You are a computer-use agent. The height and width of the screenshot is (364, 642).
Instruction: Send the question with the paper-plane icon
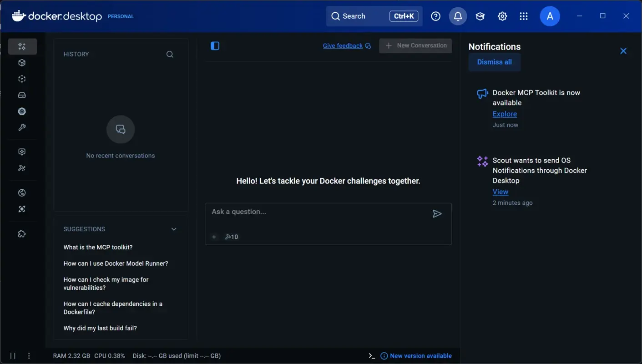coord(437,214)
